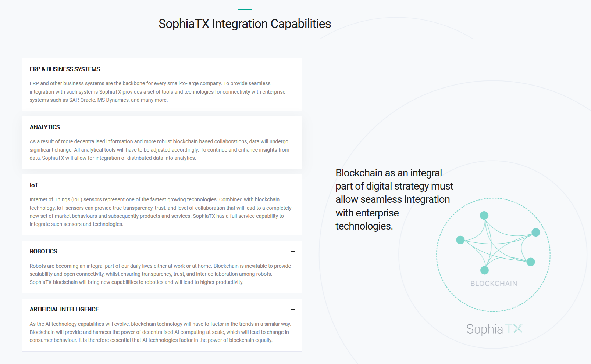Click the ERP description paragraph mentioning SAP

click(x=157, y=92)
